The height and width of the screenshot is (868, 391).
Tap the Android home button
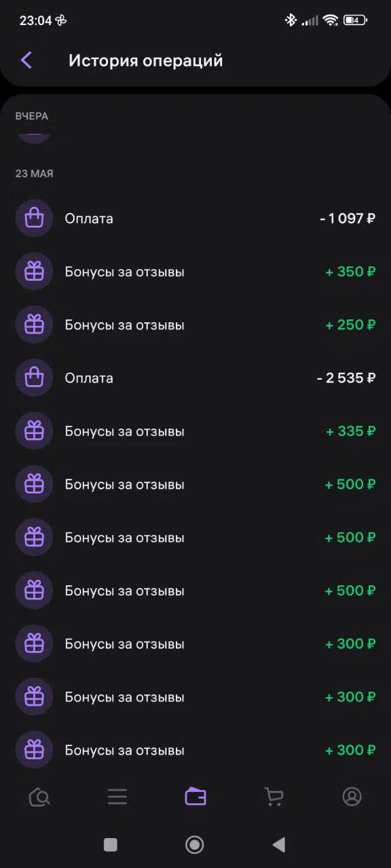click(195, 844)
